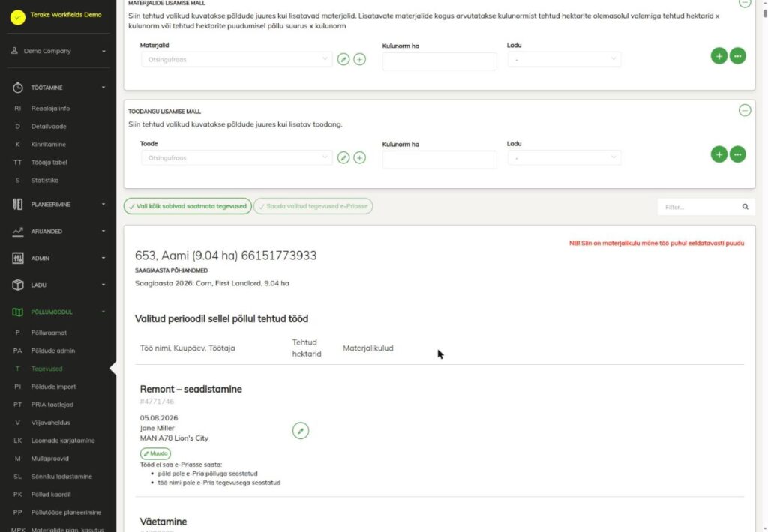Click the Remont – seadistamine heading
Viewport: 768px width, 532px height.
coord(191,389)
